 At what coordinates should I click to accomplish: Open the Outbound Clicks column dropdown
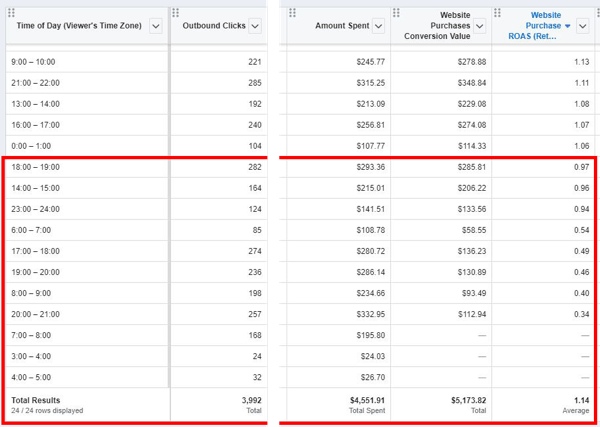coord(255,26)
